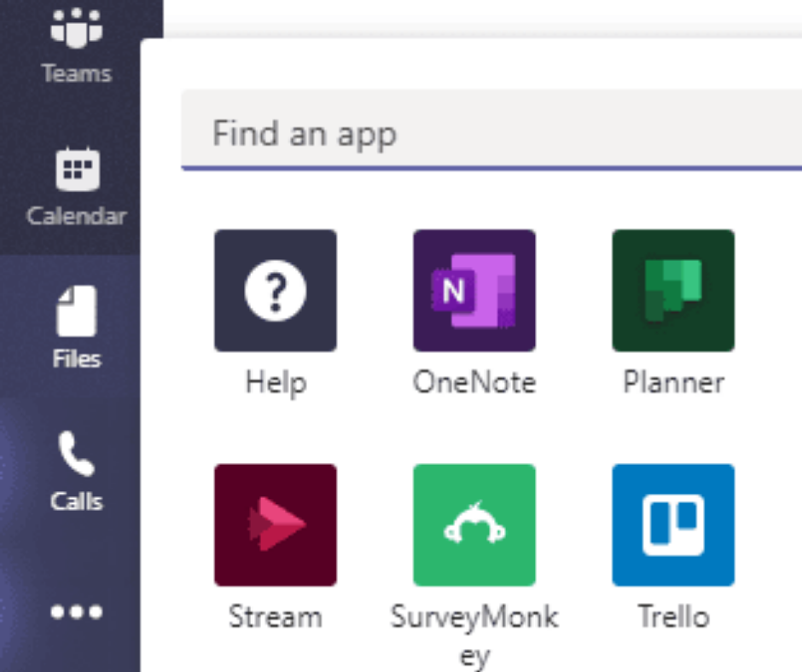
Task: Click the More apps ellipsis icon
Action: point(77,611)
